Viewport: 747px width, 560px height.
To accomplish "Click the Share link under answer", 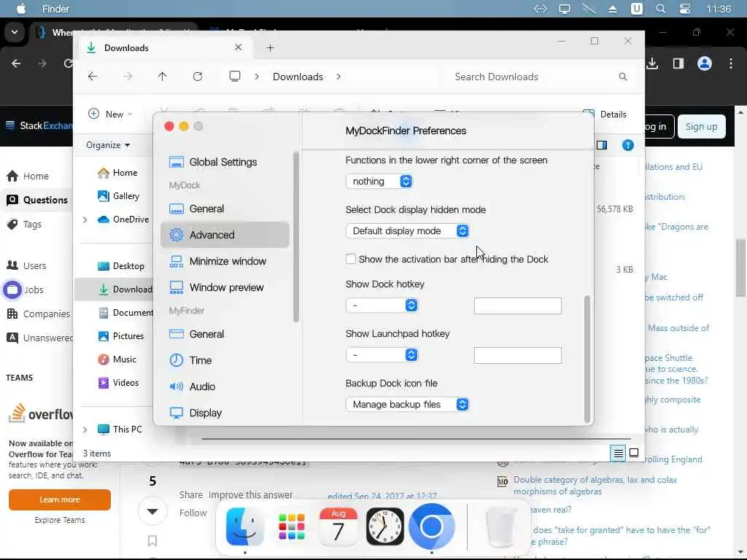I will pyautogui.click(x=191, y=495).
